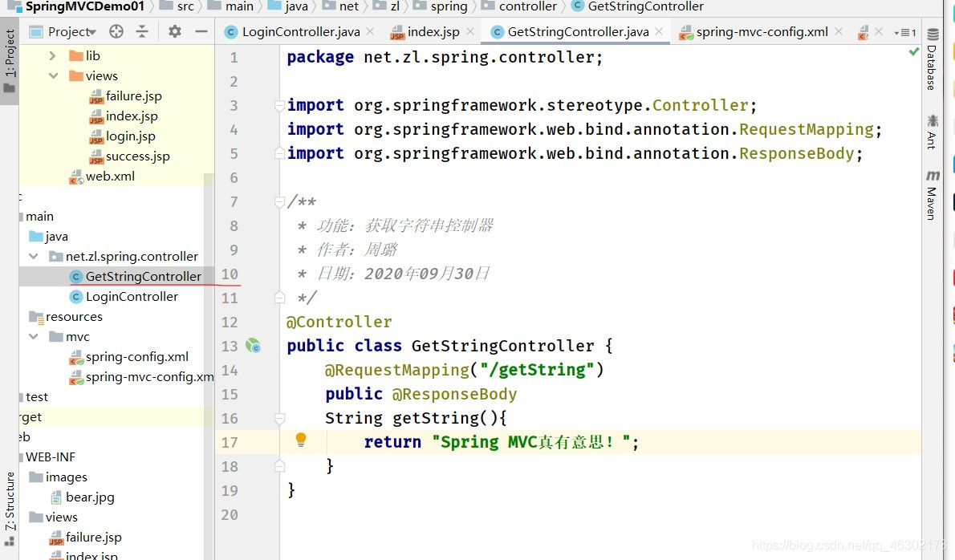Viewport: 955px width, 560px height.
Task: Open the Database tool window
Action: (932, 59)
